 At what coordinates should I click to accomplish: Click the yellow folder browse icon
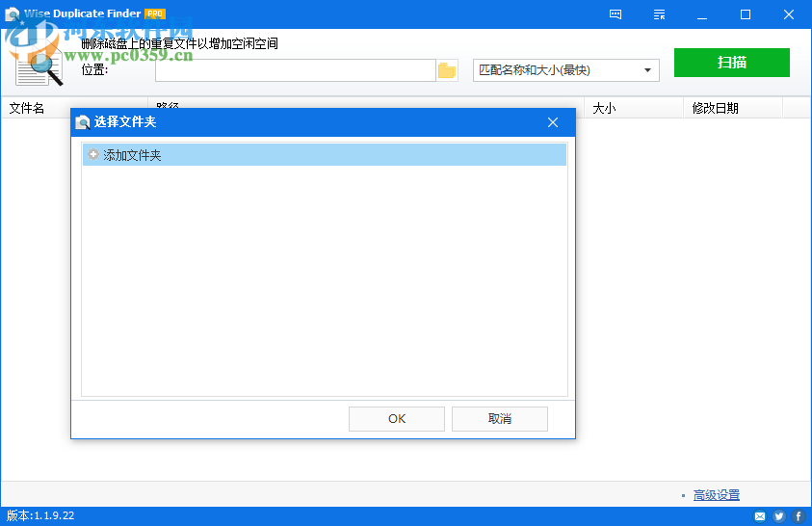tap(447, 70)
